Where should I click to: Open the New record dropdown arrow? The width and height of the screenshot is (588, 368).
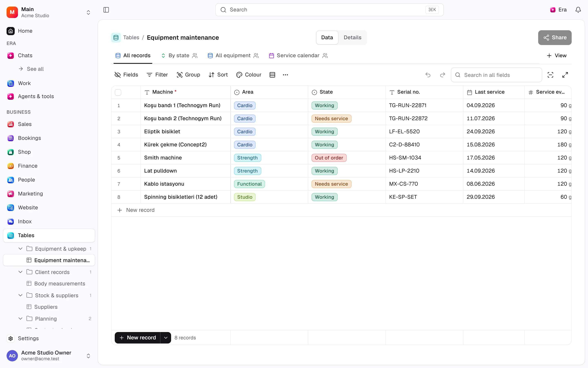166,338
